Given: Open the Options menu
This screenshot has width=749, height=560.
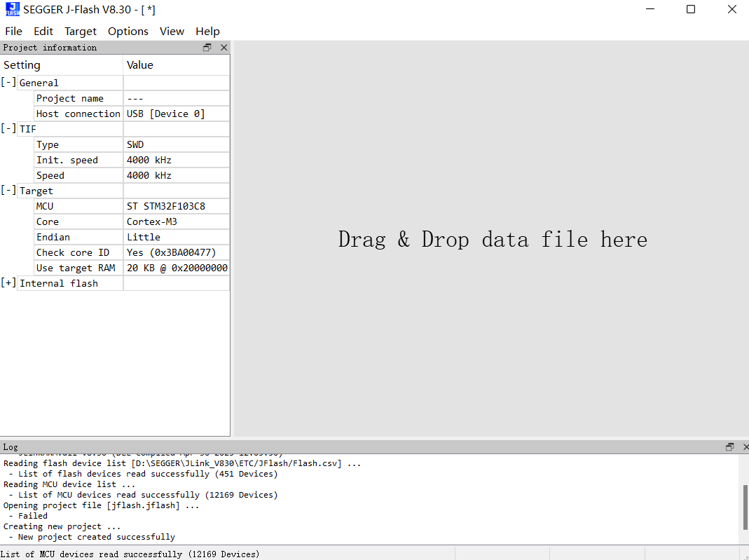Looking at the screenshot, I should click(x=128, y=31).
